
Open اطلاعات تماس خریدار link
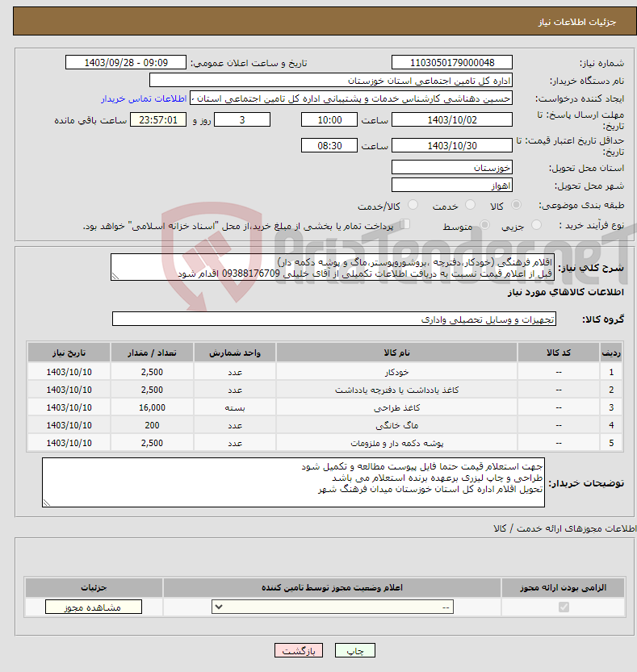(144, 98)
